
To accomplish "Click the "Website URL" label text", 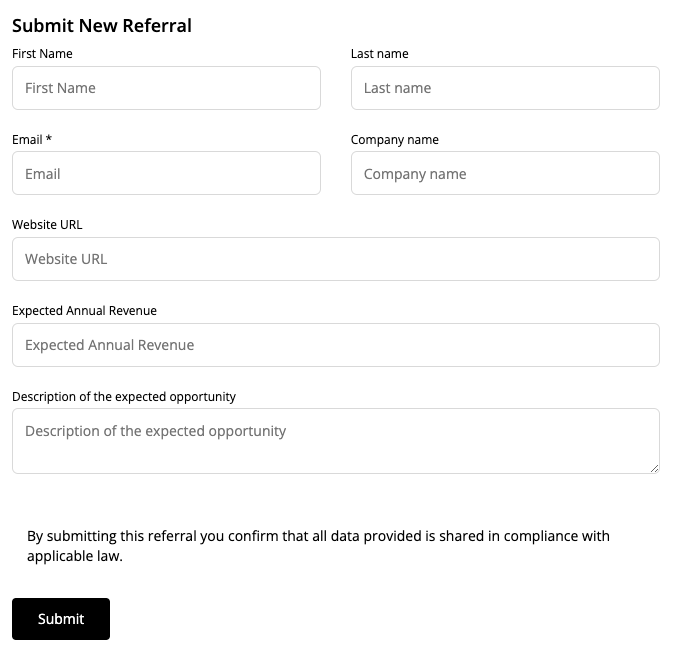I will click(x=47, y=225).
